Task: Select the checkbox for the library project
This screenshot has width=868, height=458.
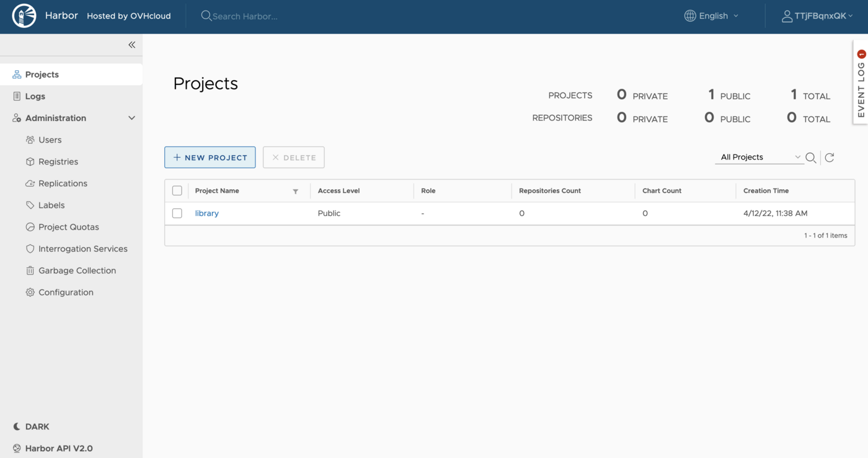Action: 177,213
